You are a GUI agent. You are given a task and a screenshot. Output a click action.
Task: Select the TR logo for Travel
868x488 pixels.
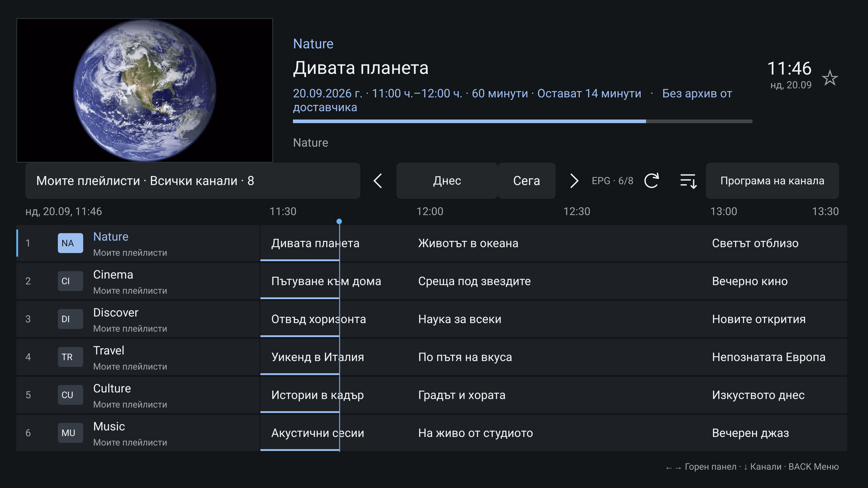[x=71, y=357]
